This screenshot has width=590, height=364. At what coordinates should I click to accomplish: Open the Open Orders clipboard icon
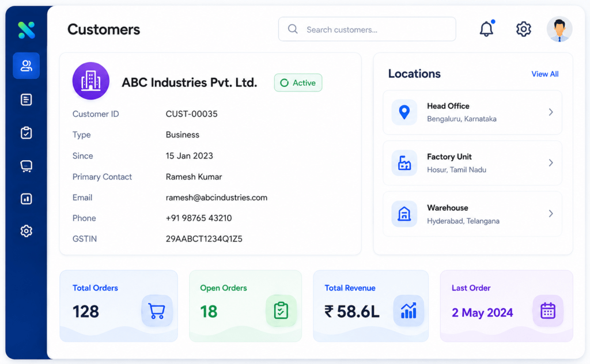coord(281,311)
